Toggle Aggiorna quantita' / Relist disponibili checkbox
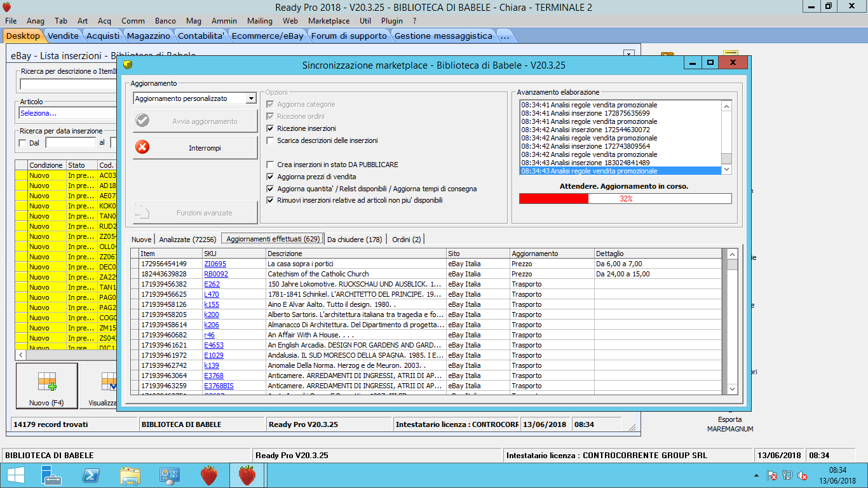The height and width of the screenshot is (488, 868). coord(271,189)
